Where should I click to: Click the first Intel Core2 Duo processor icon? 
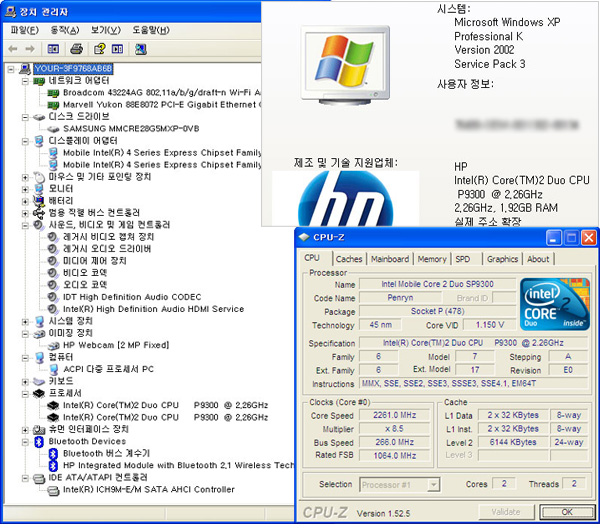pos(53,405)
